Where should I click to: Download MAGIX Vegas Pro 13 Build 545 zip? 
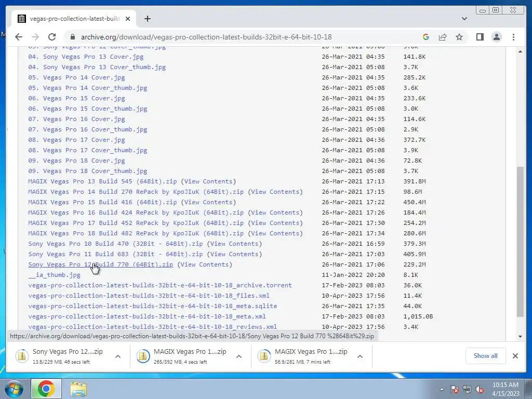pyautogui.click(x=102, y=181)
